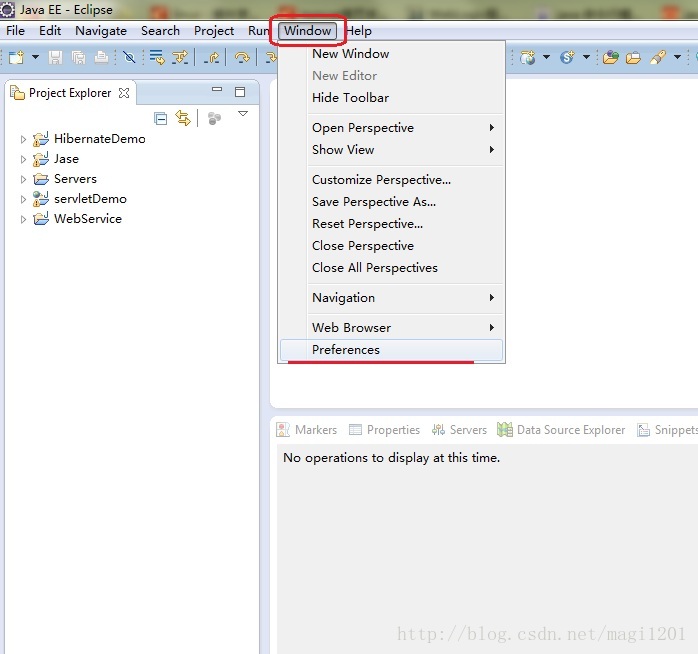Click Collapse All in Project Explorer
Viewport: 698px width, 654px height.
tap(160, 118)
